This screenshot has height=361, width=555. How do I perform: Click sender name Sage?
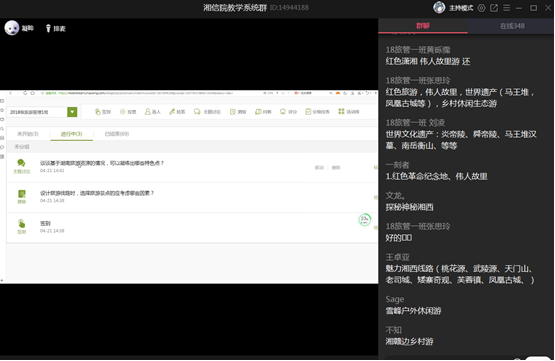395,299
